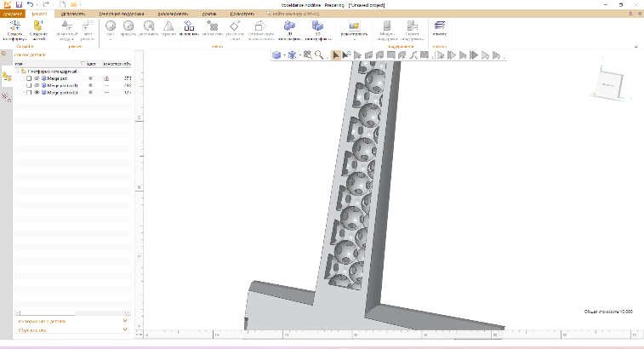Click the Undo arrow icon

pyautogui.click(x=31, y=5)
